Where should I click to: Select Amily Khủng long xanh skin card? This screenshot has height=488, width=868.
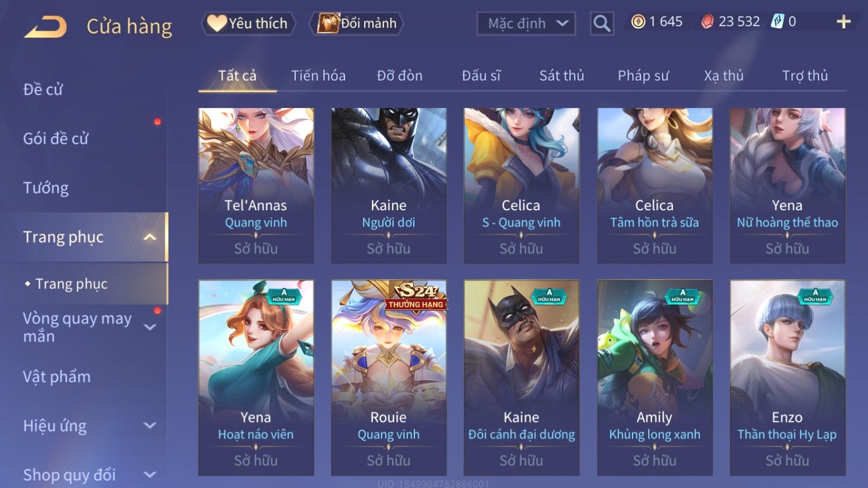pyautogui.click(x=654, y=378)
